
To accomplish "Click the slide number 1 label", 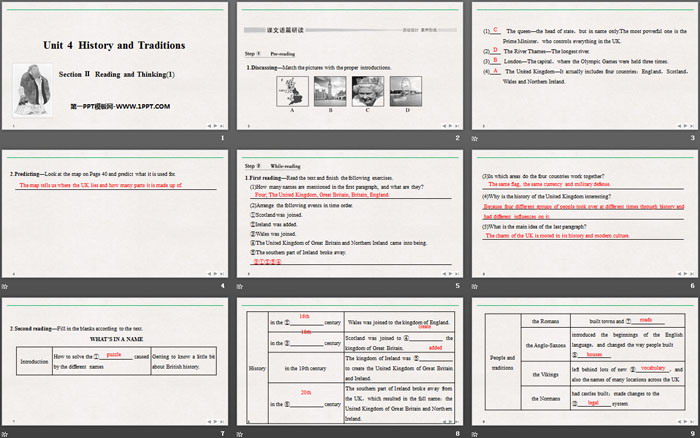I will coord(222,138).
